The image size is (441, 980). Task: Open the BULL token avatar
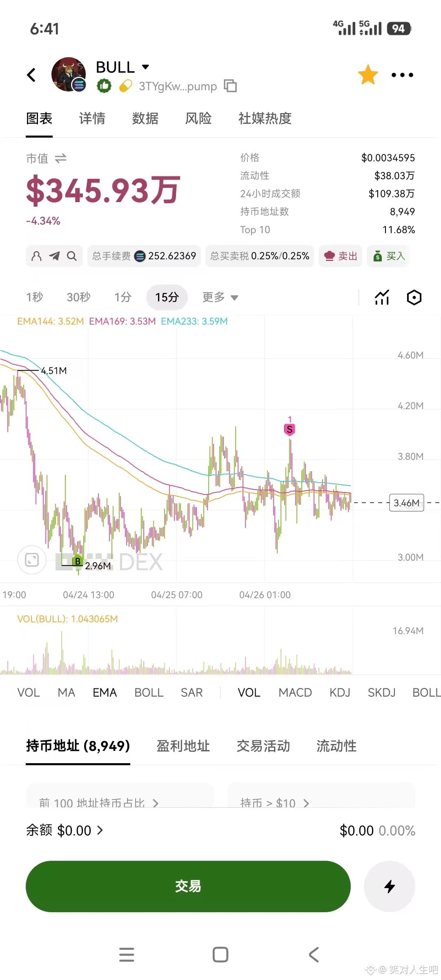69,74
